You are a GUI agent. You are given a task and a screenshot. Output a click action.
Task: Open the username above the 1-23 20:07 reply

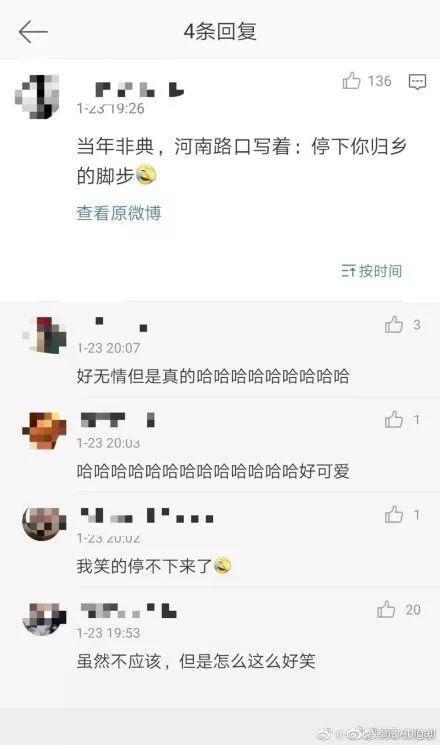pos(121,325)
